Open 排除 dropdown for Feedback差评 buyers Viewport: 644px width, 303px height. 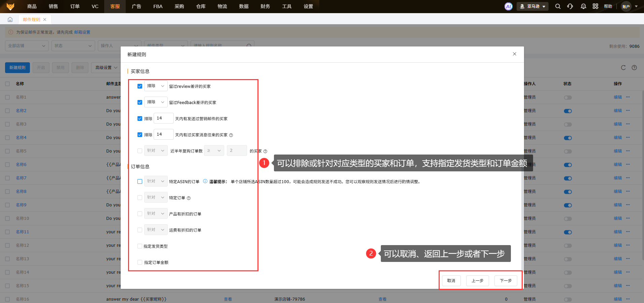tap(156, 102)
